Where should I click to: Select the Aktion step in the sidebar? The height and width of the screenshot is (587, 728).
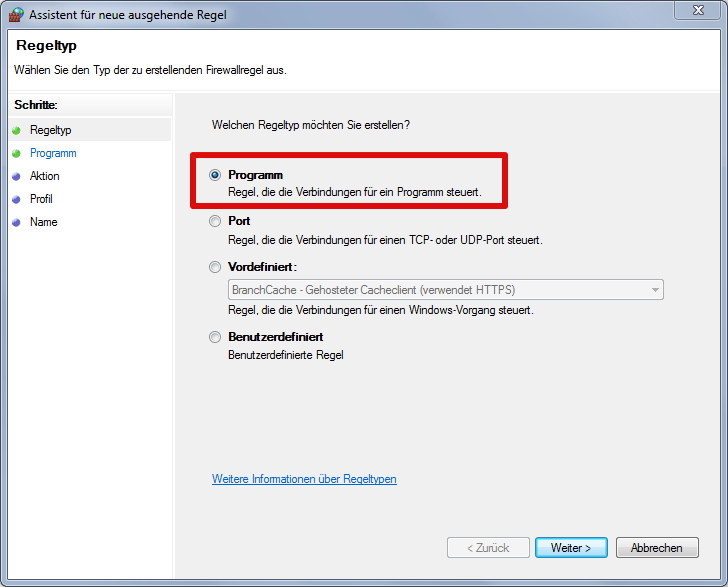coord(45,176)
